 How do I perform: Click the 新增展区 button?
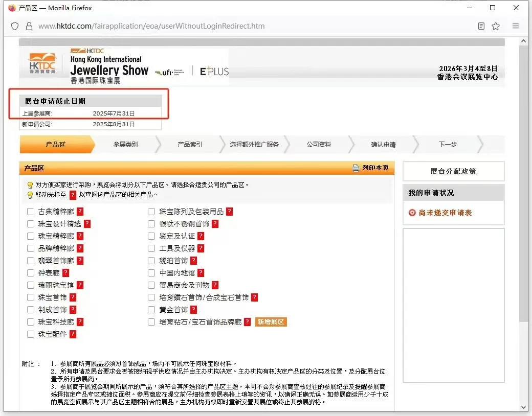[271, 322]
